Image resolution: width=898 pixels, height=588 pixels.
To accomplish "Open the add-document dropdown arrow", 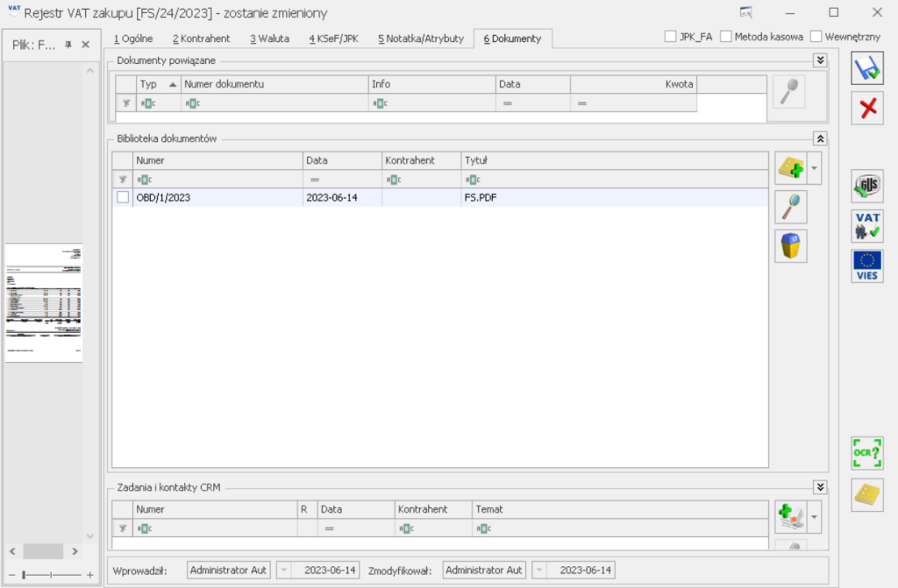I will tap(814, 168).
